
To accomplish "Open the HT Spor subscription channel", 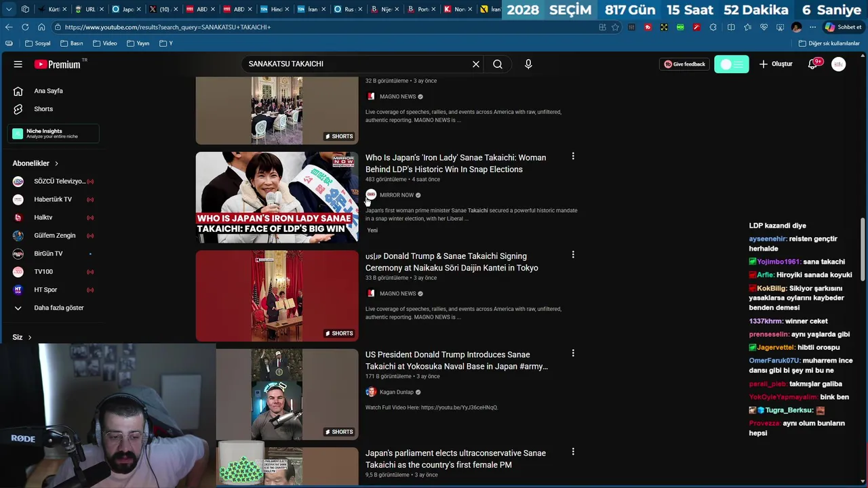I will 52,289.
